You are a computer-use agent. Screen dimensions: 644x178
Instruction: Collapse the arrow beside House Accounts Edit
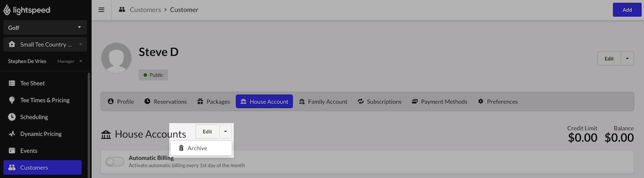tap(225, 131)
